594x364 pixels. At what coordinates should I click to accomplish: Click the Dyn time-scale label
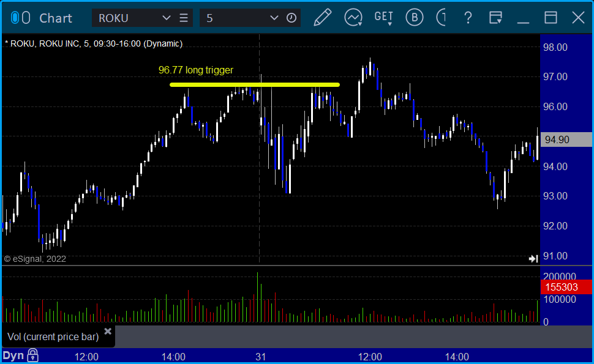click(13, 355)
